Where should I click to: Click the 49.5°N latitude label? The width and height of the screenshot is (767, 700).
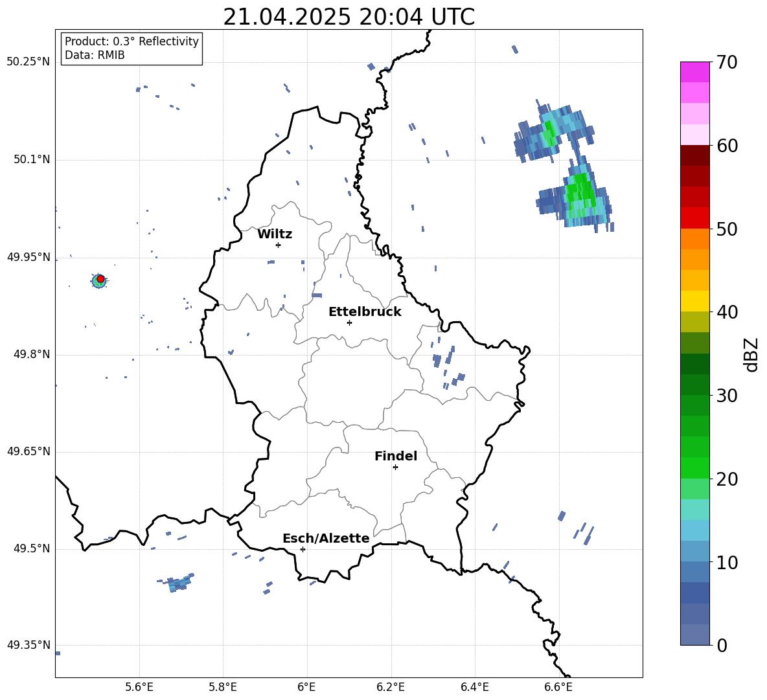point(31,548)
